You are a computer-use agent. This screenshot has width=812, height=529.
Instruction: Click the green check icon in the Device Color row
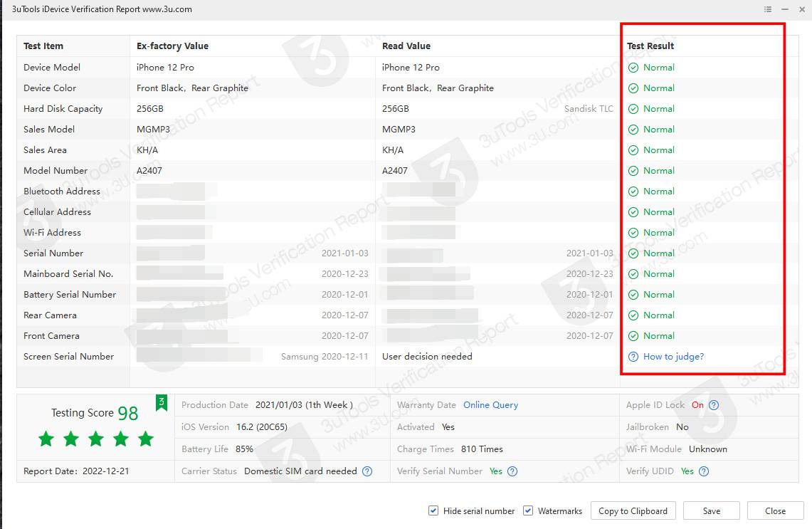(633, 88)
